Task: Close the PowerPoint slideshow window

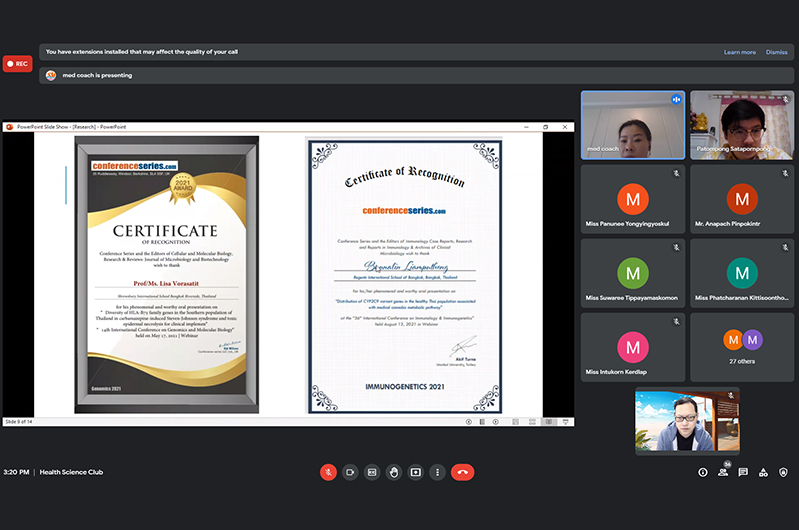Action: coord(565,127)
